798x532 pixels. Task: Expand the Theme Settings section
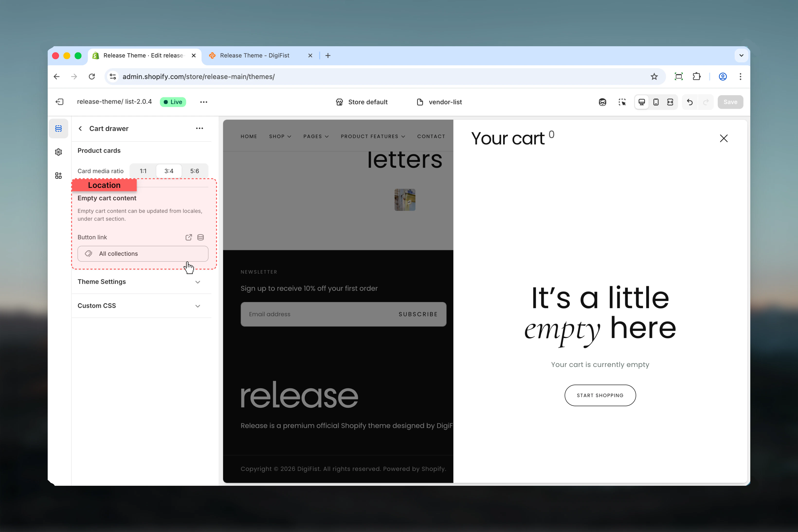tap(141, 282)
